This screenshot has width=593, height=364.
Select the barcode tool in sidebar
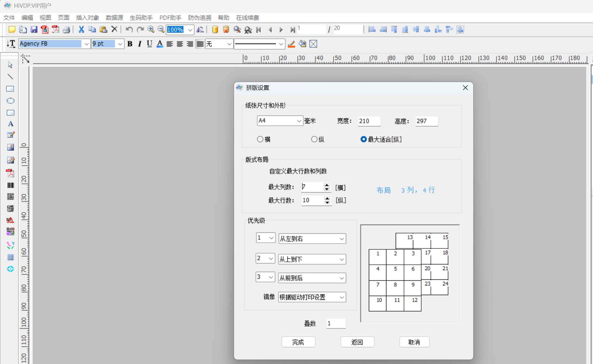coord(10,185)
